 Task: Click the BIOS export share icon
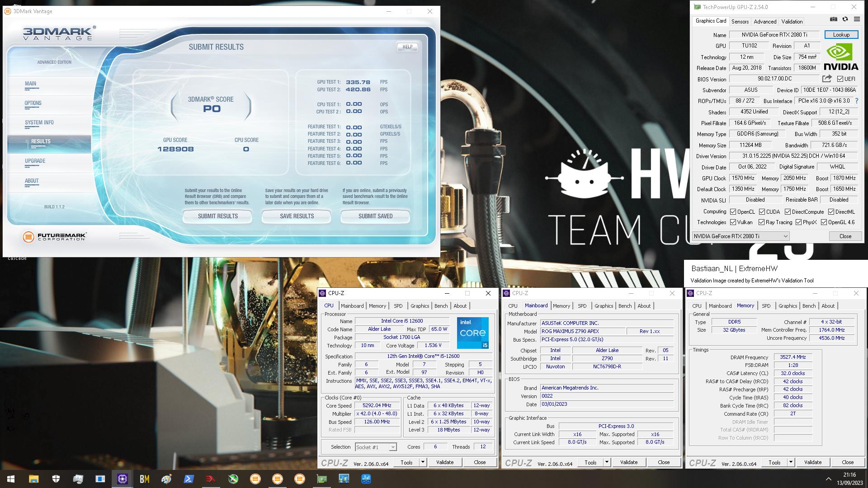click(x=827, y=79)
